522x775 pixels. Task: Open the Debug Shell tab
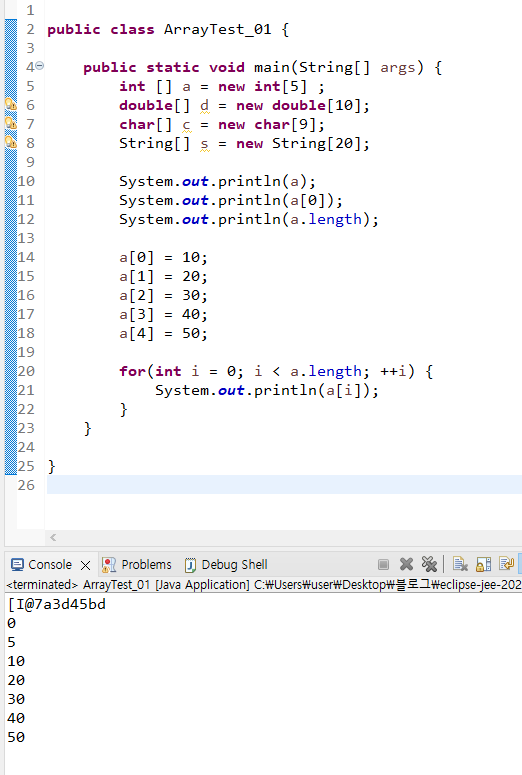pos(226,564)
